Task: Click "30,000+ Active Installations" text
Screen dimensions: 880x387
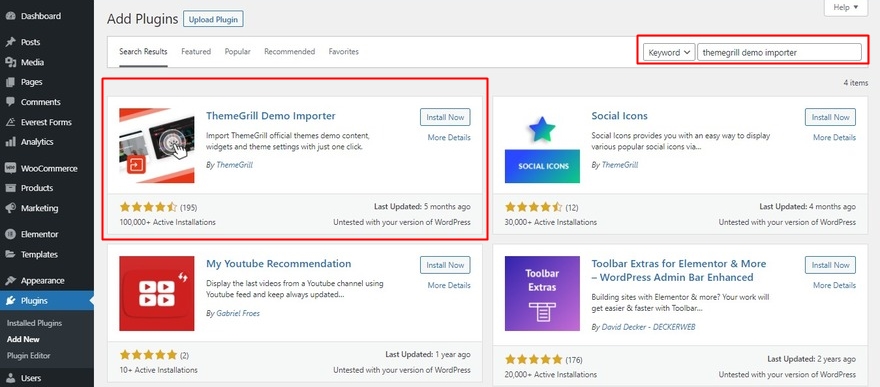Action: click(551, 222)
